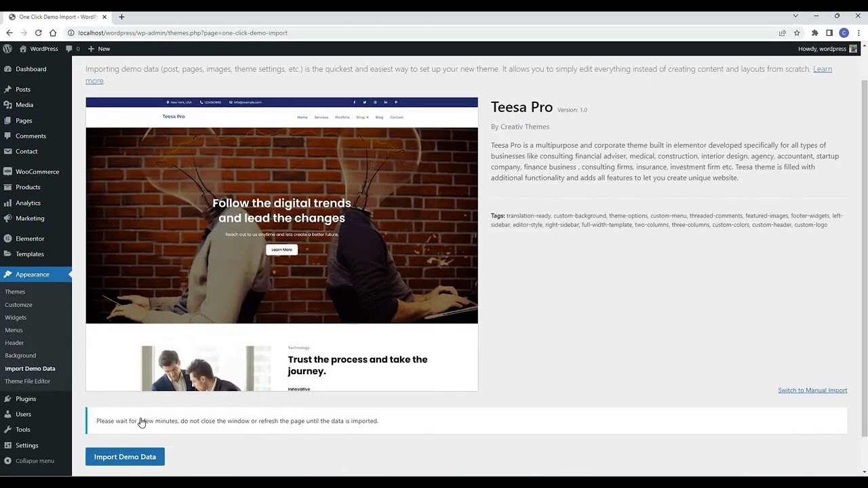Click the Teesa Pro theme title
This screenshot has height=488, width=868.
coord(521,107)
